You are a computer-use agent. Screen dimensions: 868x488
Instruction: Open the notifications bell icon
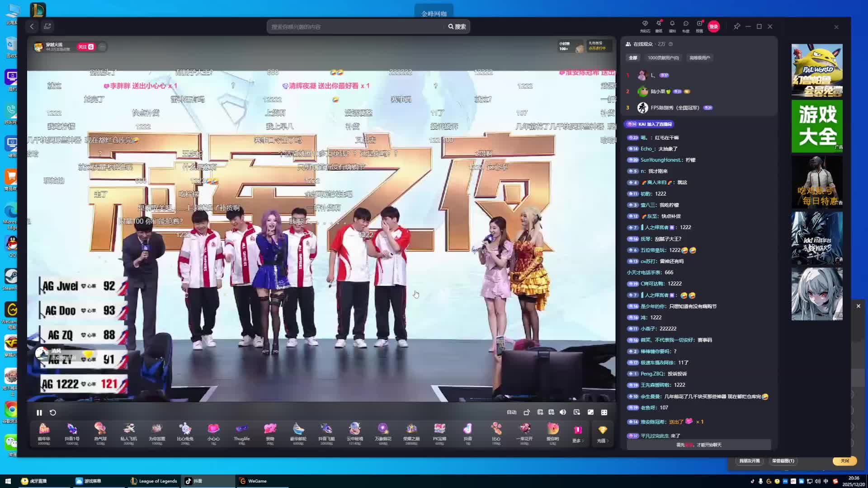pos(672,24)
